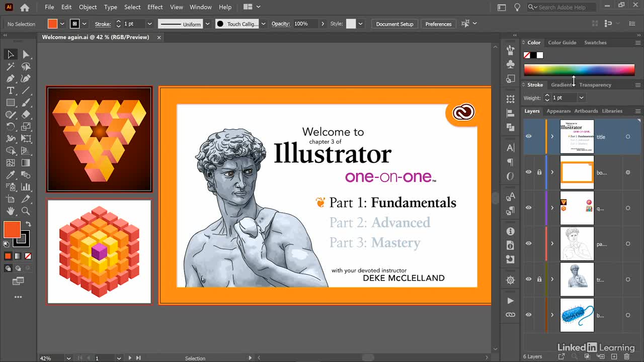The height and width of the screenshot is (362, 644).
Task: Open the Edit Toolbar three-dots button
Action: [18, 297]
